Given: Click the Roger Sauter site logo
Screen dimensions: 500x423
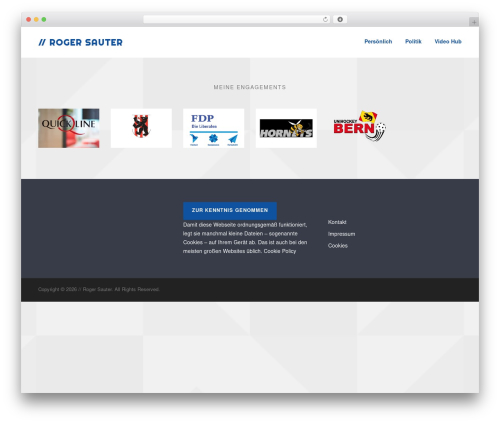Looking at the screenshot, I should pyautogui.click(x=80, y=42).
